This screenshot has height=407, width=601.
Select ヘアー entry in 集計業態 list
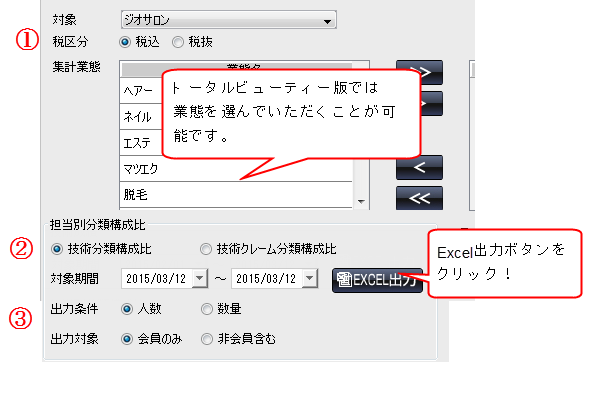pos(141,90)
